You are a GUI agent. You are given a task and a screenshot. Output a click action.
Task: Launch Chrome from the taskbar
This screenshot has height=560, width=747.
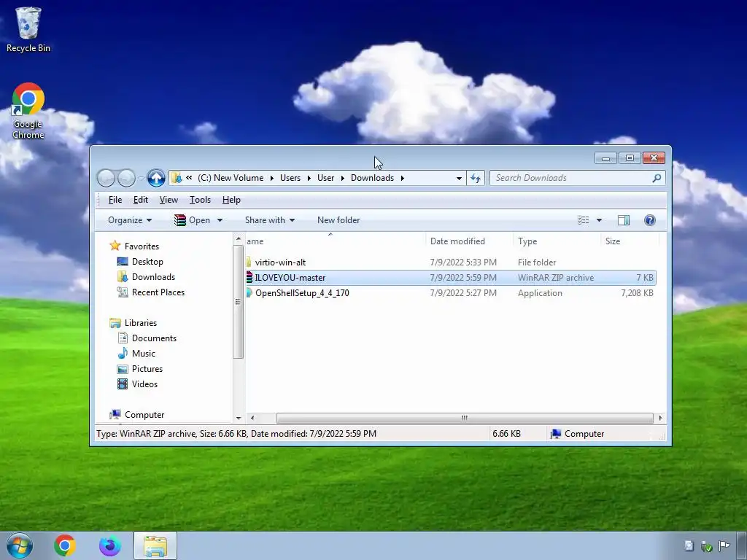click(x=65, y=545)
